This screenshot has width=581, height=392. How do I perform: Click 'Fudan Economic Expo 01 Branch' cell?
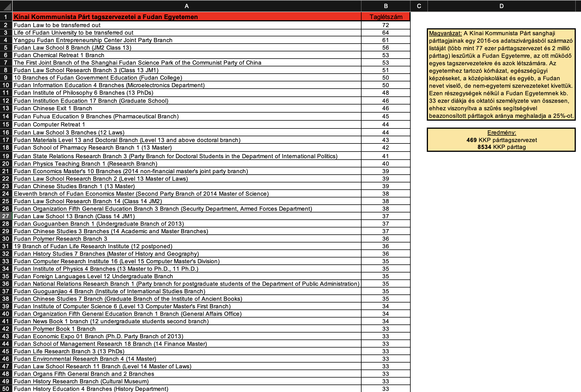click(x=187, y=336)
